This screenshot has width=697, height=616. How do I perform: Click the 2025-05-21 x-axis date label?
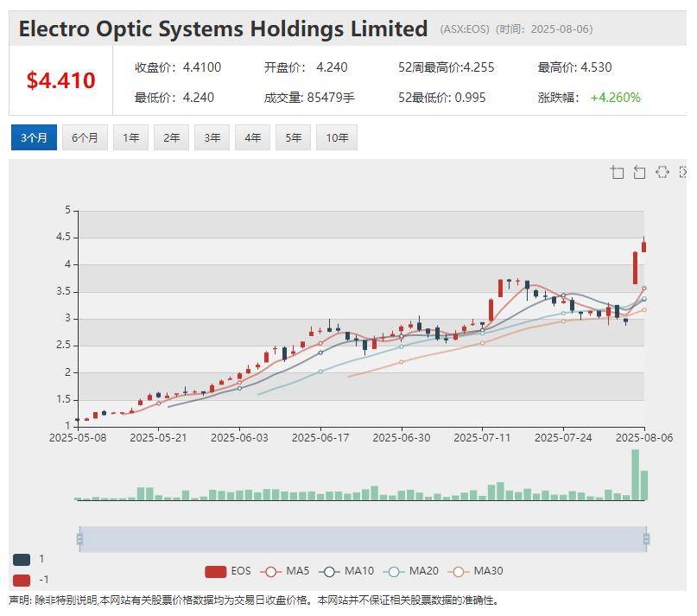(158, 438)
